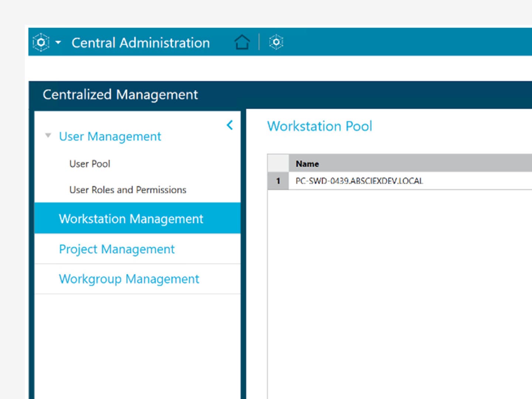The width and height of the screenshot is (532, 399).
Task: Click the Workstation Pool heading
Action: (x=320, y=126)
